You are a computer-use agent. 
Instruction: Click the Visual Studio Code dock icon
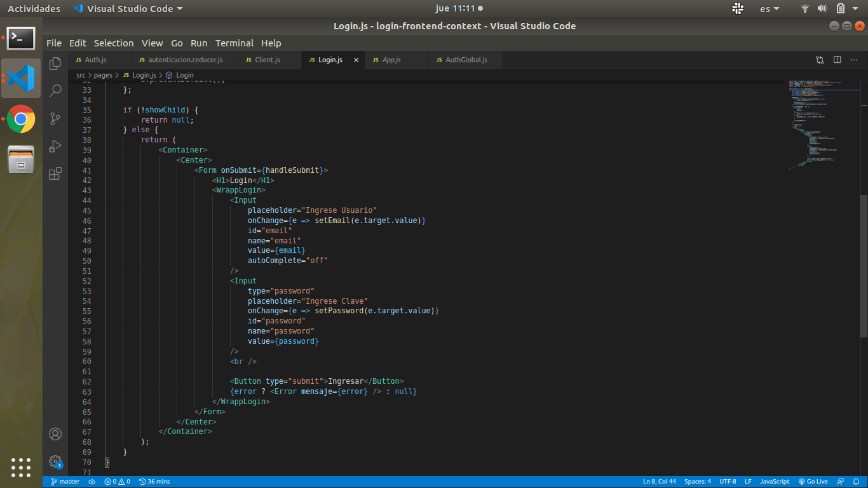click(21, 78)
